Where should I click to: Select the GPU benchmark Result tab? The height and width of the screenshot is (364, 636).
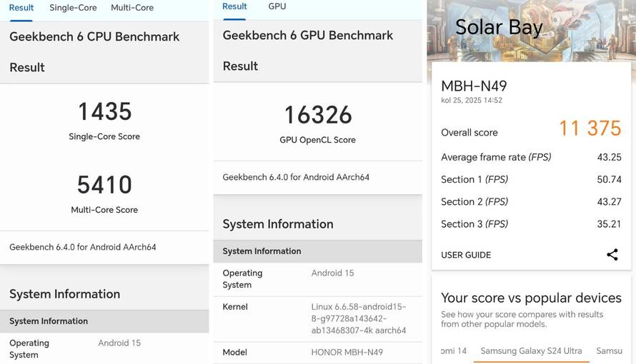click(234, 6)
